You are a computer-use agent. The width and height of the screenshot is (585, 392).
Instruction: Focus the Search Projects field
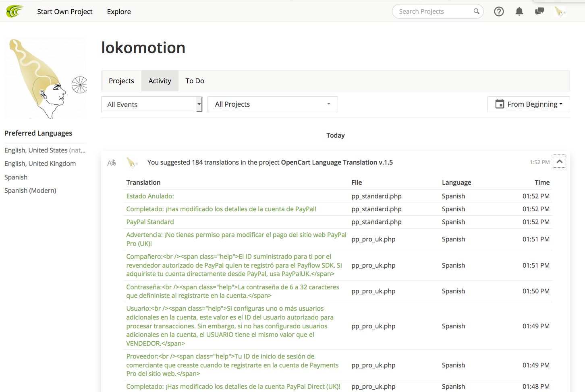(438, 11)
